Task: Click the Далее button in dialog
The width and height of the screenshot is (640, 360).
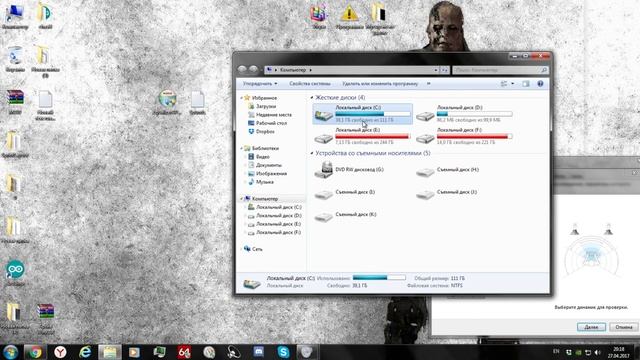Action: [591, 327]
